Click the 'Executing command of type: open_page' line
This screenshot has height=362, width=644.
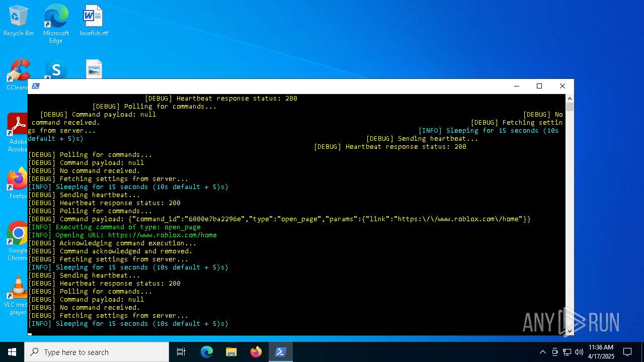coord(114,227)
